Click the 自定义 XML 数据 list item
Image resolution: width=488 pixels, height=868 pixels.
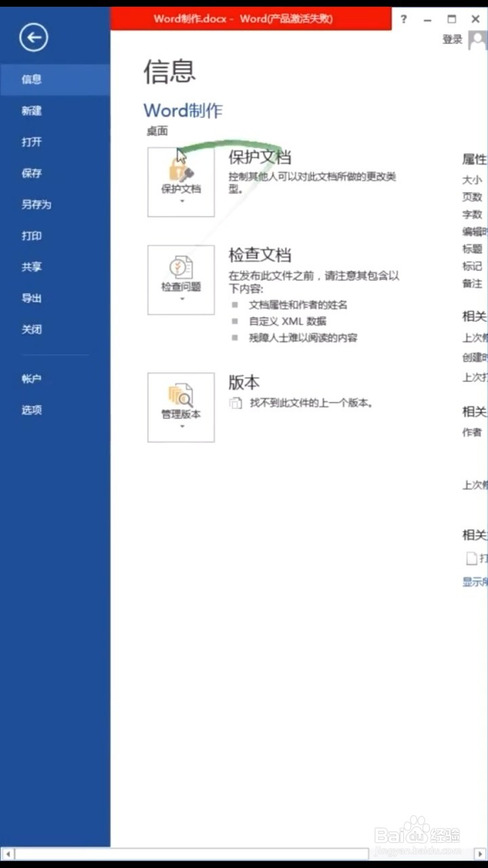288,321
